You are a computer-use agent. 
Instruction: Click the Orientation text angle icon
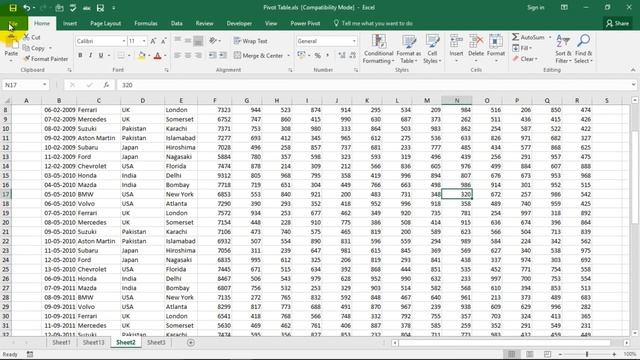[x=213, y=41]
